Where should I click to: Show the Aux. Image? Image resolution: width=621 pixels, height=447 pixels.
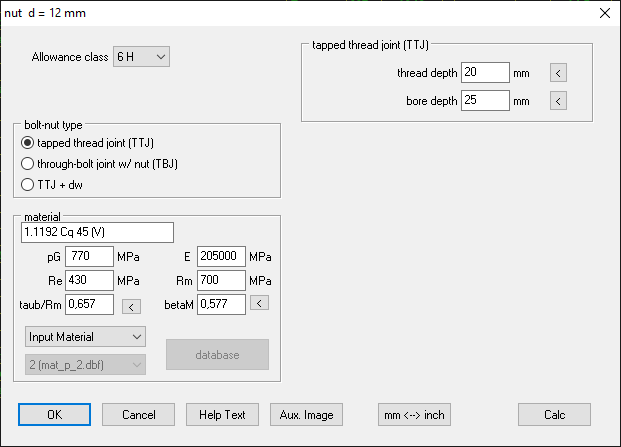click(x=306, y=414)
